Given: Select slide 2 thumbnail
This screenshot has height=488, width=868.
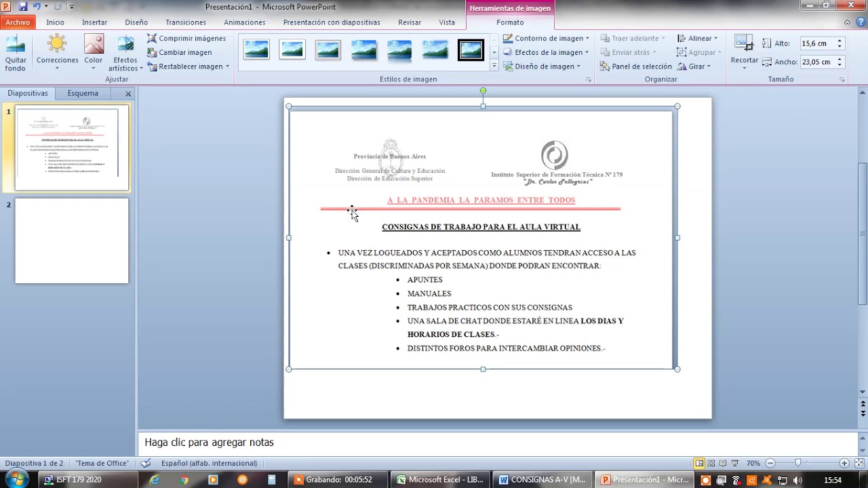Looking at the screenshot, I should pos(72,241).
